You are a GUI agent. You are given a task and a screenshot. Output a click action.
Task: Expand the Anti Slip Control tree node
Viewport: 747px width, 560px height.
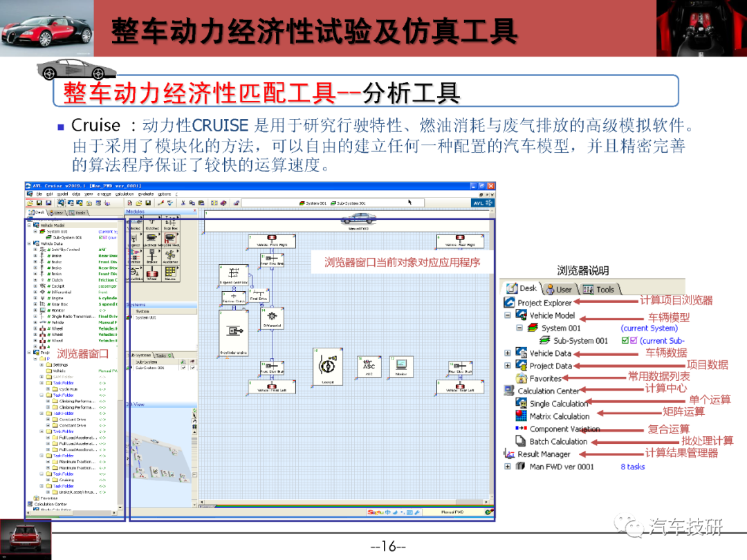click(35, 249)
